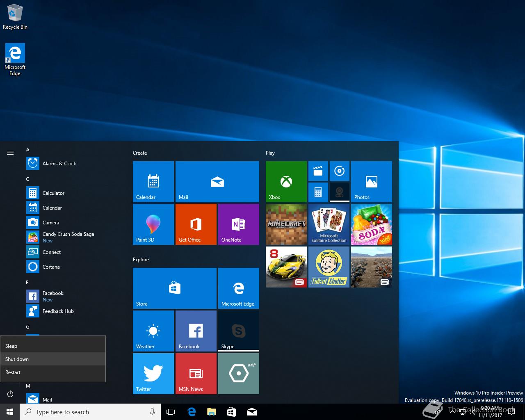Open the Weather tile
525x420 pixels.
coord(153,331)
